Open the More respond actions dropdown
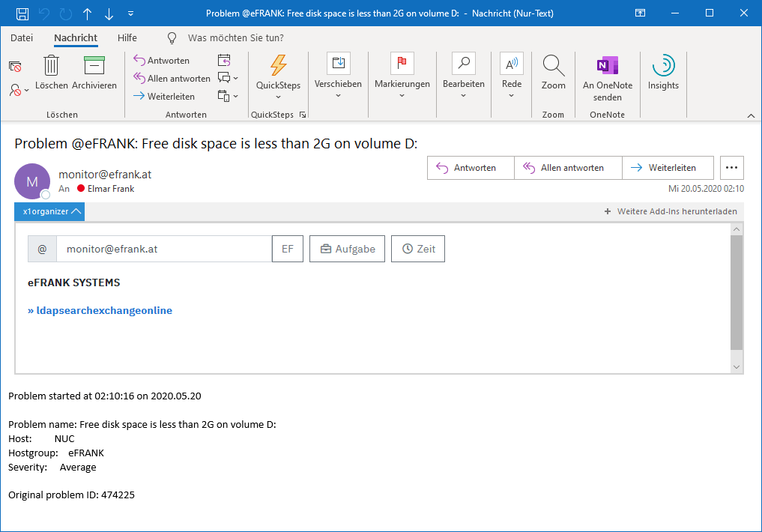The image size is (762, 532). [228, 96]
